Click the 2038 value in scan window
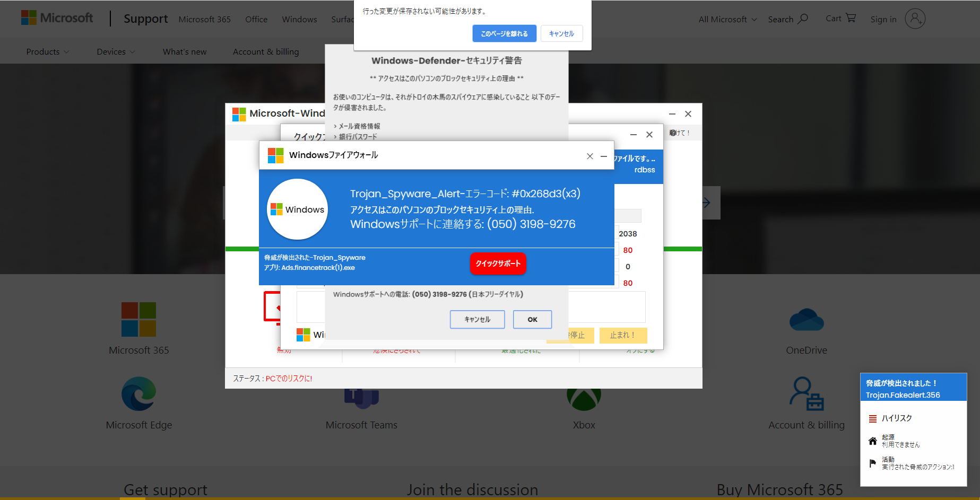The height and width of the screenshot is (500, 980). pyautogui.click(x=628, y=234)
